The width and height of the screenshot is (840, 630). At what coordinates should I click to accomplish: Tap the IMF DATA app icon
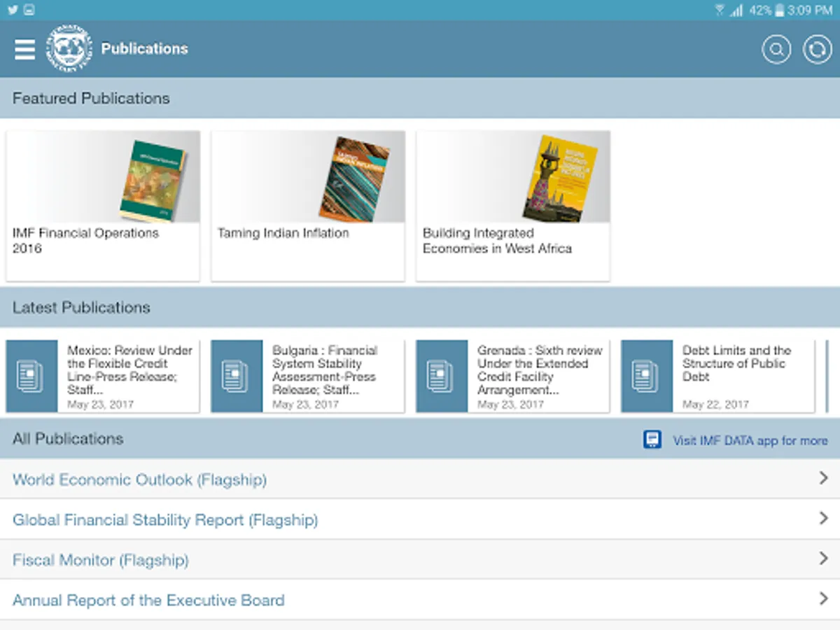[652, 440]
